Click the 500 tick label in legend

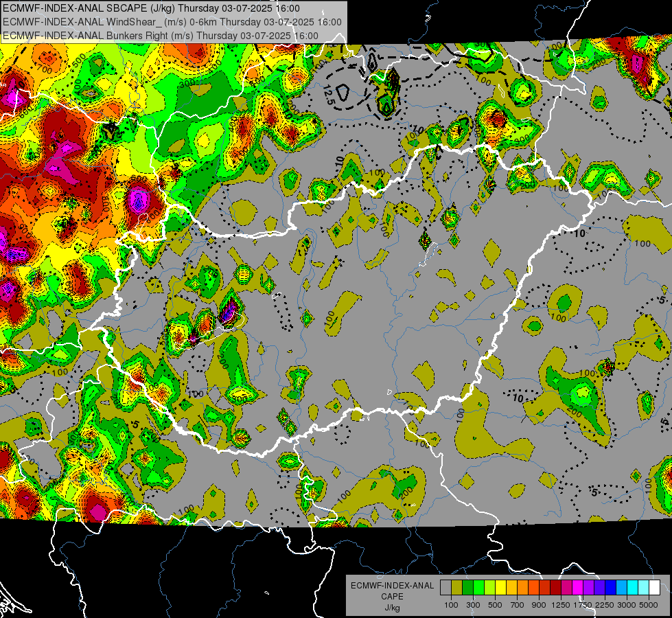point(495,605)
